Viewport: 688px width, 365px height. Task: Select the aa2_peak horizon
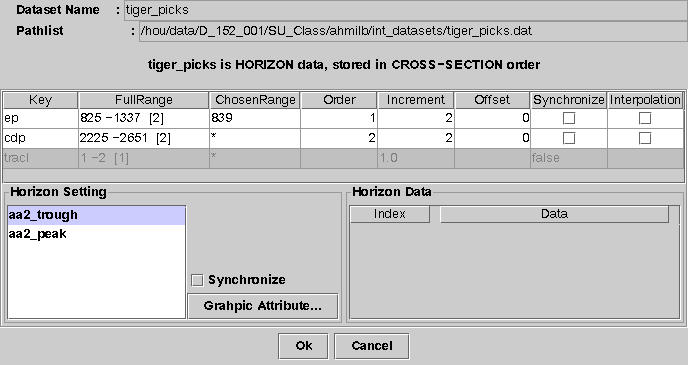[x=97, y=234]
